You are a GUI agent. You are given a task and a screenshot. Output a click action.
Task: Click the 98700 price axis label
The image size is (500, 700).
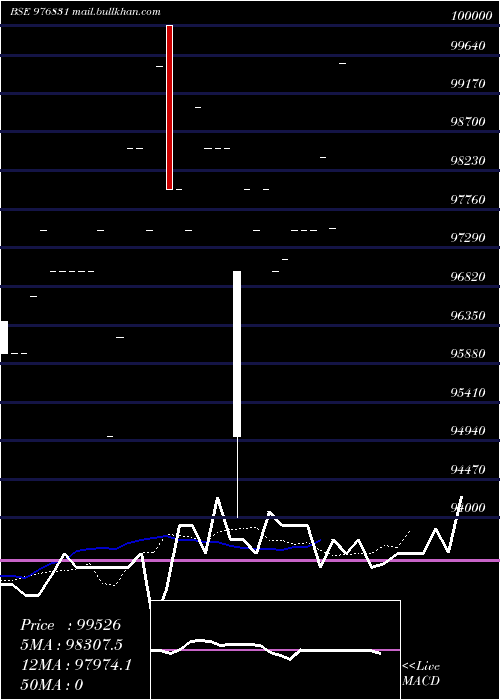click(468, 122)
